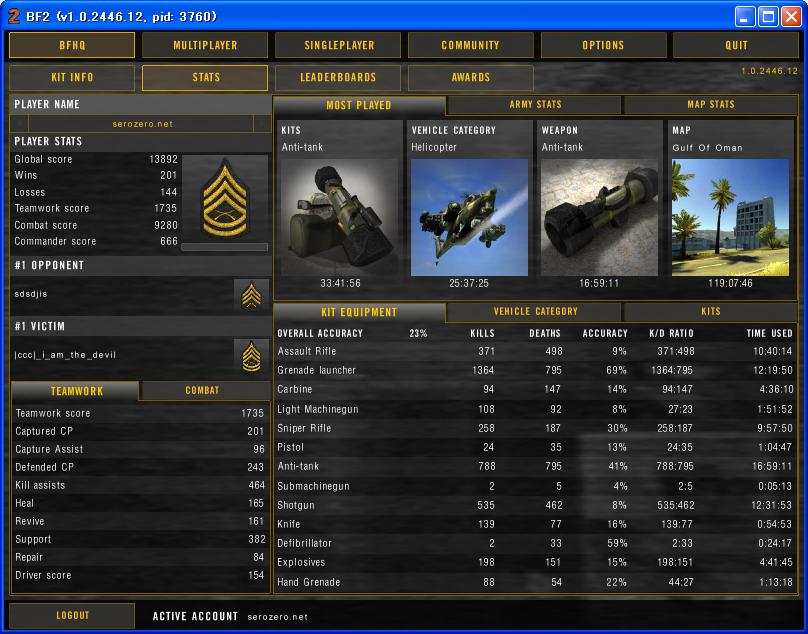This screenshot has width=808, height=634.
Task: Click the BF2 application icon in title bar
Action: click(x=14, y=16)
